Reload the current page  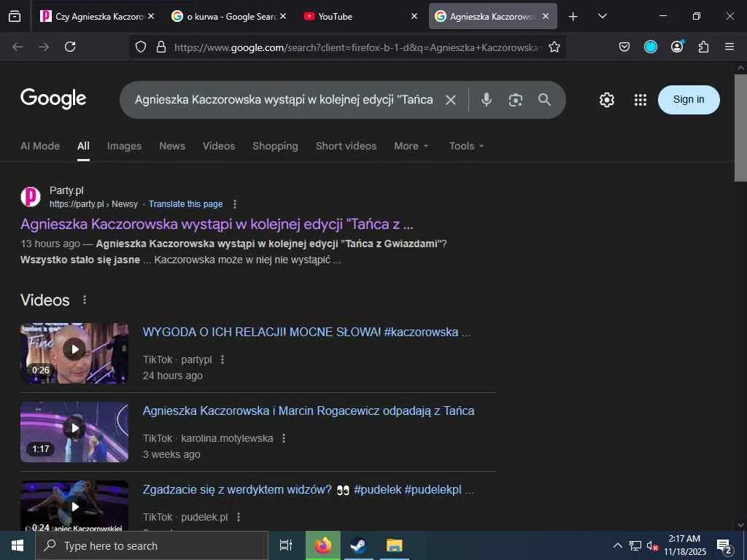click(x=70, y=47)
